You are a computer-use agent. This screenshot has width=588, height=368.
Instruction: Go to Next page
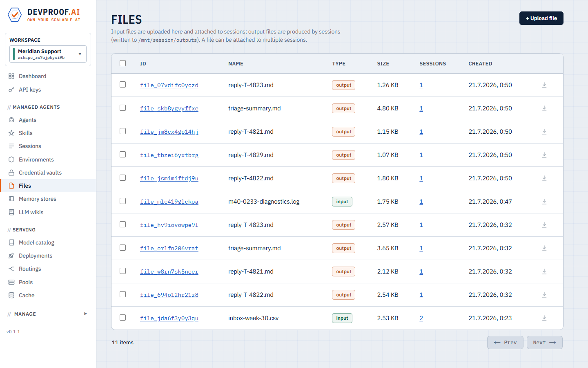point(545,343)
